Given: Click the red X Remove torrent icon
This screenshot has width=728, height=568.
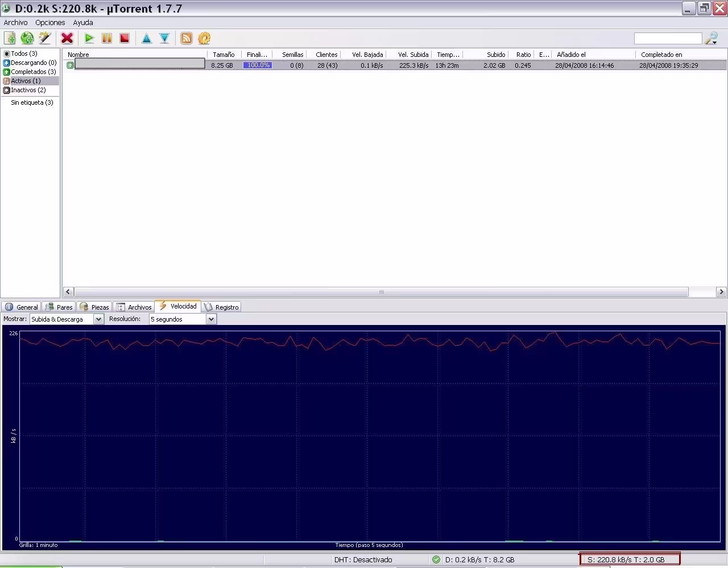Looking at the screenshot, I should coord(67,38).
